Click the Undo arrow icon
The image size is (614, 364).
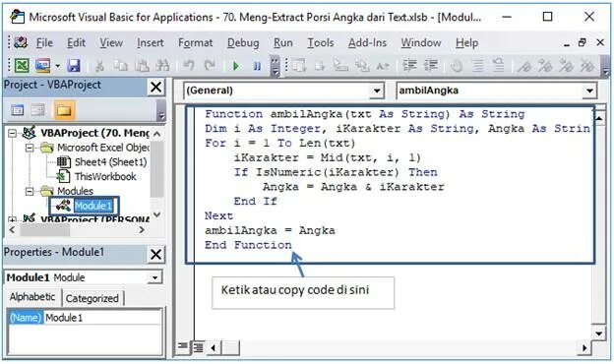(x=189, y=65)
